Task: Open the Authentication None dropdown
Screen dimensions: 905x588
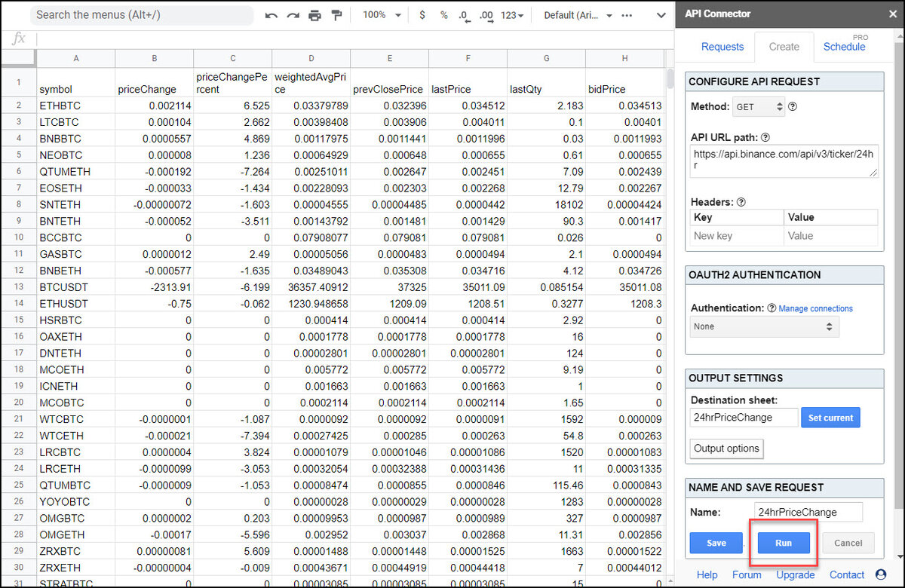Action: [765, 326]
